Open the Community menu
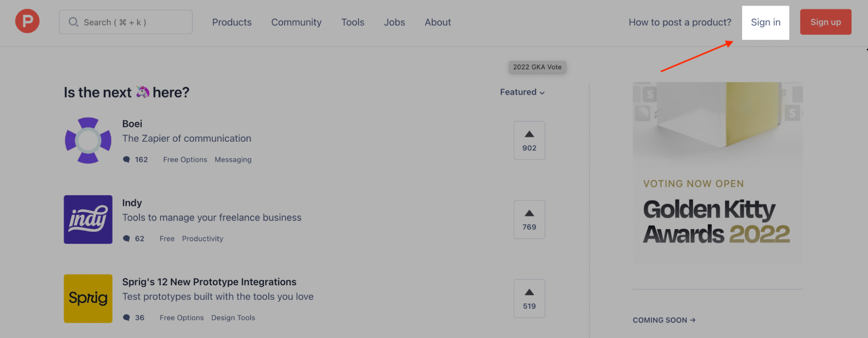This screenshot has width=868, height=338. pos(297,22)
